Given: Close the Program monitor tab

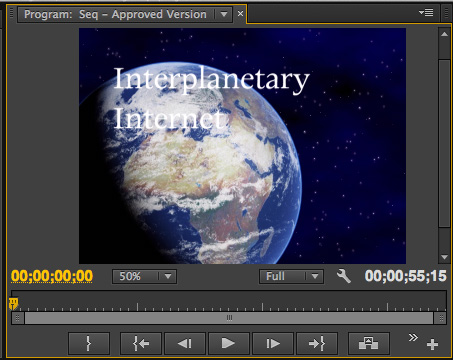Looking at the screenshot, I should click(240, 14).
